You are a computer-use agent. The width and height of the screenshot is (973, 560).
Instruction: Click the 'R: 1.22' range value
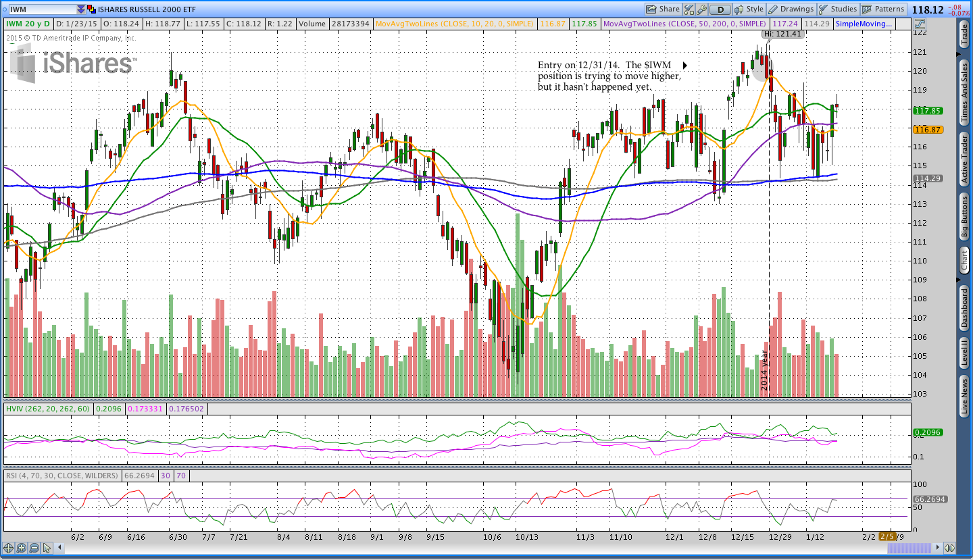point(280,24)
